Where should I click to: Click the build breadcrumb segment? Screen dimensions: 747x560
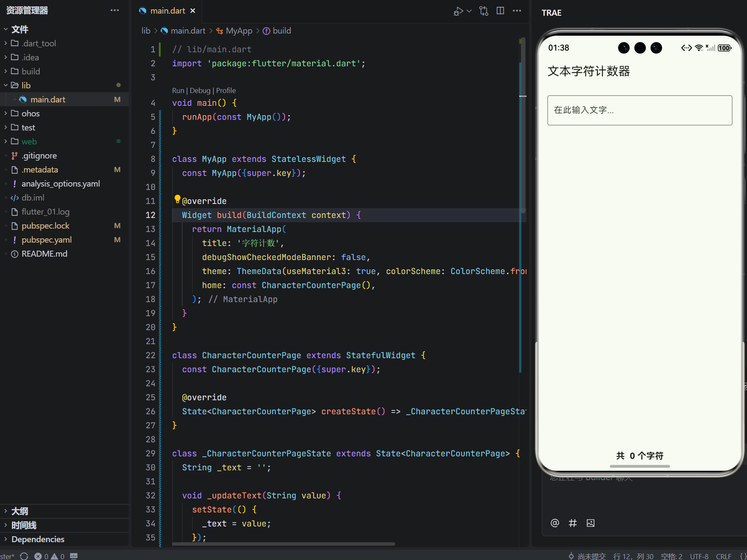277,31
